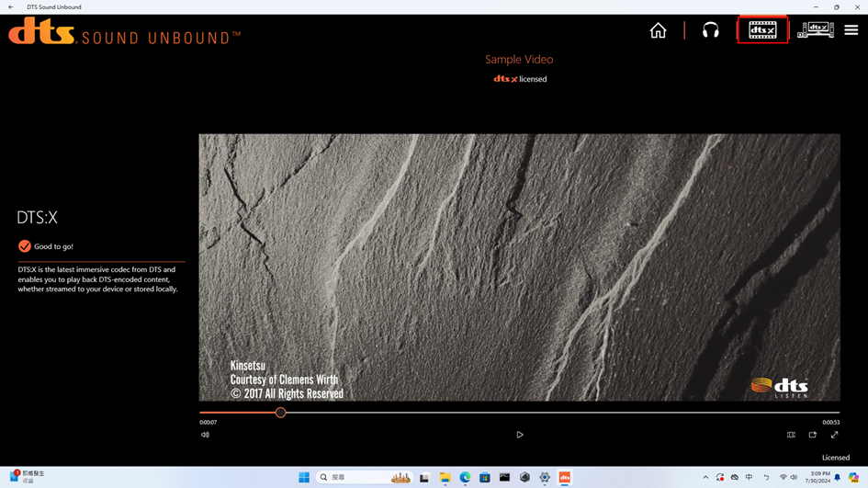Image resolution: width=868 pixels, height=488 pixels.
Task: Open the clock showing 3:09 PM
Action: (x=819, y=478)
